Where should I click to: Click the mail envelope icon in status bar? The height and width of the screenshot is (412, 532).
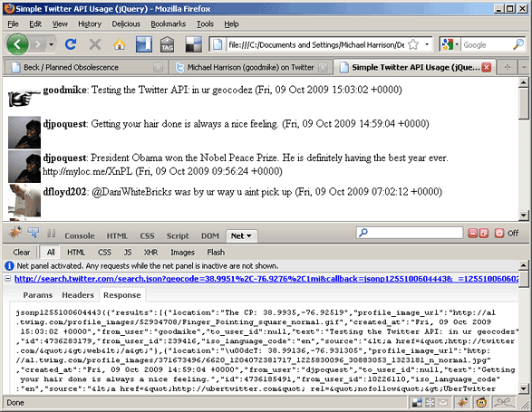[443, 403]
